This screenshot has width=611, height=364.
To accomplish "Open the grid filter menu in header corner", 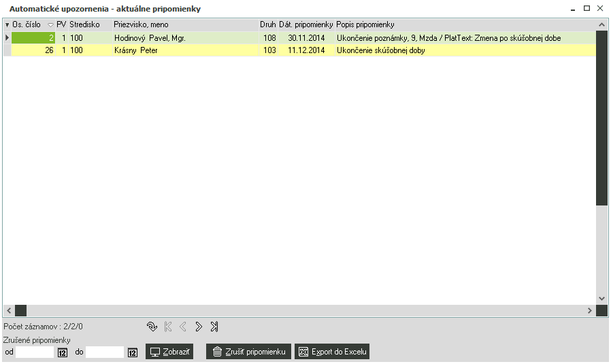I will [7, 25].
